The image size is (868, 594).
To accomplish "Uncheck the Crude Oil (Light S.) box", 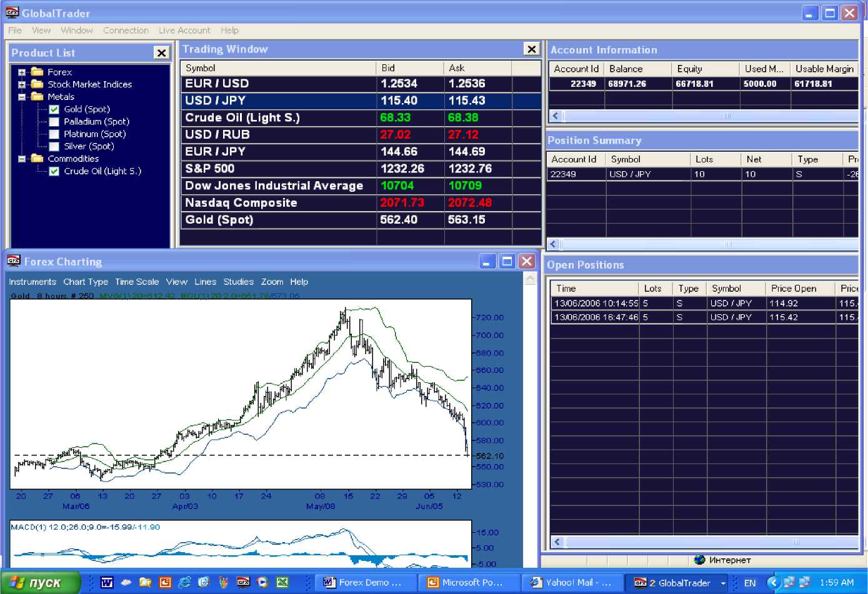I will (54, 171).
